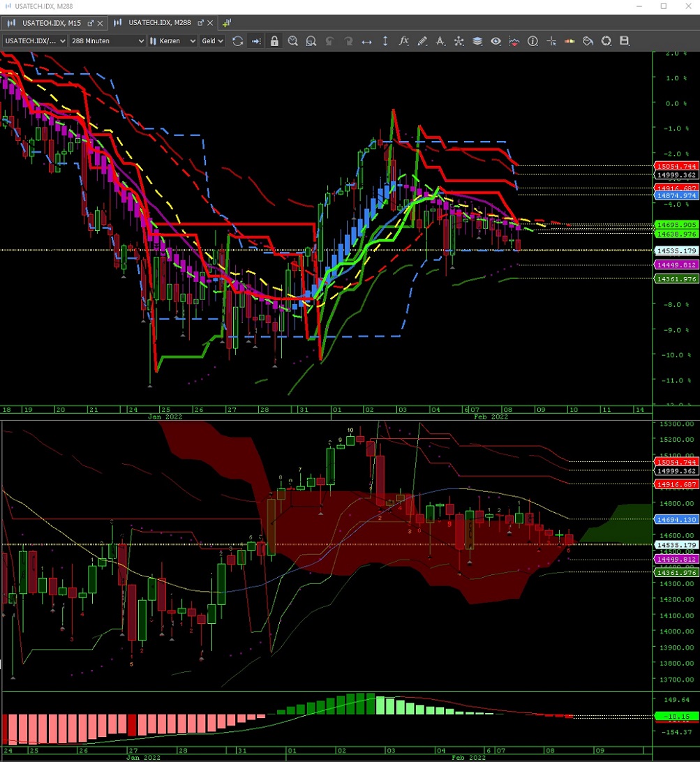Click the refresh chart icon

[x=238, y=41]
